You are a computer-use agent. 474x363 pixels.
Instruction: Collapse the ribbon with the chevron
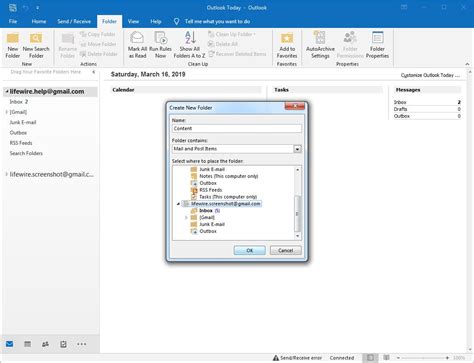coord(467,64)
